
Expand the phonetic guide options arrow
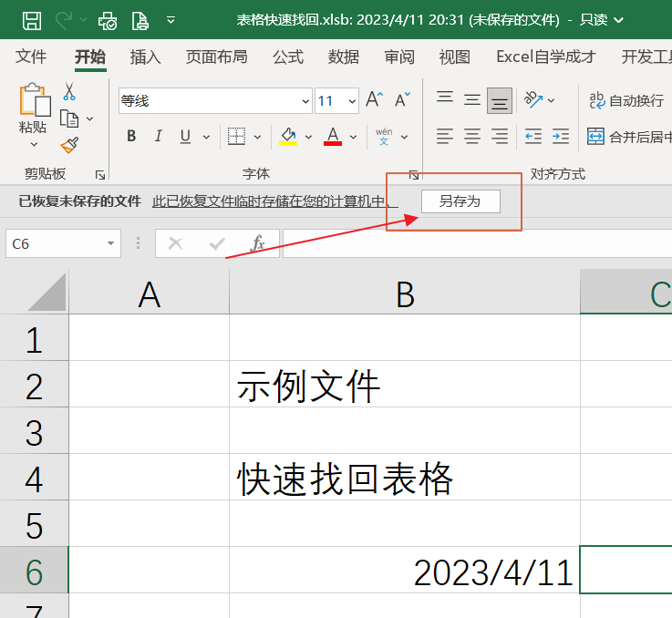click(404, 137)
